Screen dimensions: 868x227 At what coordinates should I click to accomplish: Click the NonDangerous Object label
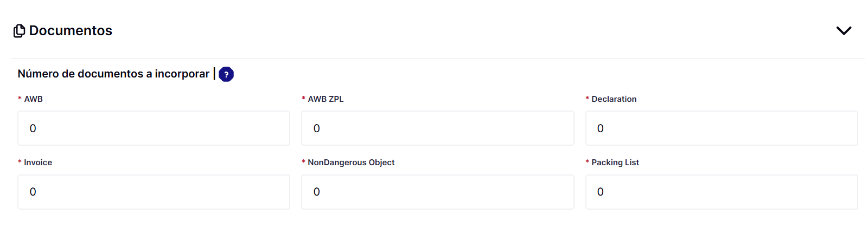351,163
